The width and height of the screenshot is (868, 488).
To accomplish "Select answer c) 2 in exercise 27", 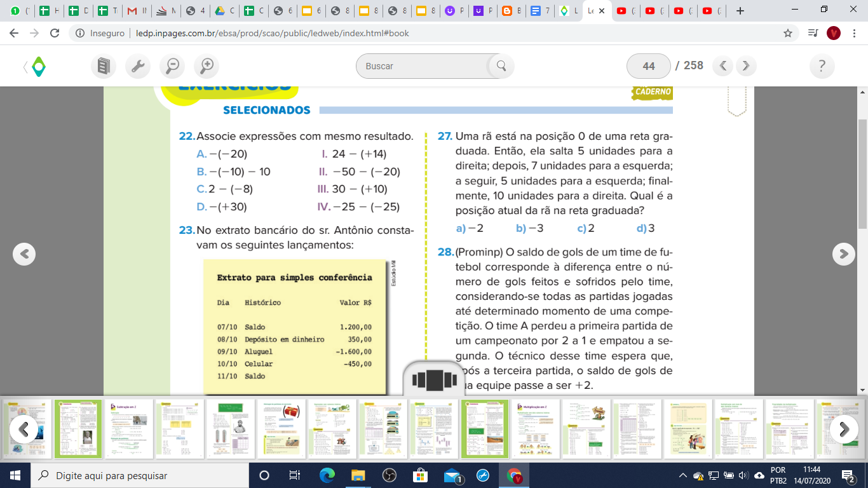I will pos(586,228).
